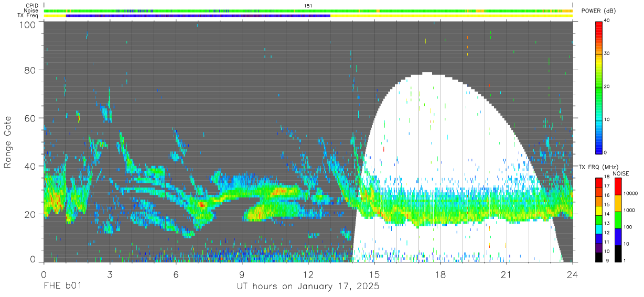
Task: Click the yellow portion of the TX Freq strip
Action: (x=452, y=16)
